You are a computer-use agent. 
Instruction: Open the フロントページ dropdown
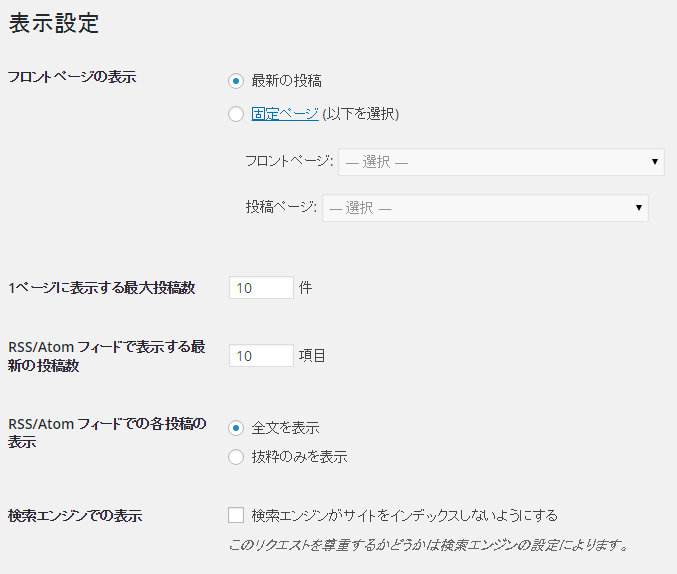click(501, 162)
